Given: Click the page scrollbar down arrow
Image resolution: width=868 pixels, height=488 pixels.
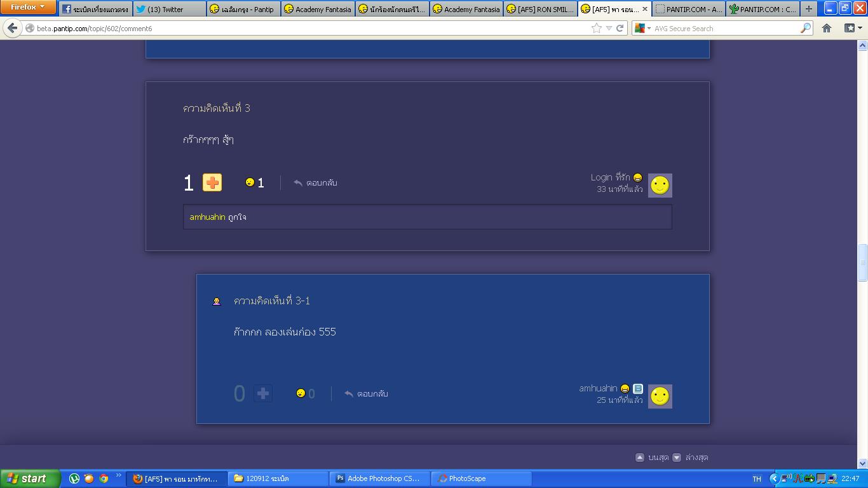Looking at the screenshot, I should (863, 464).
